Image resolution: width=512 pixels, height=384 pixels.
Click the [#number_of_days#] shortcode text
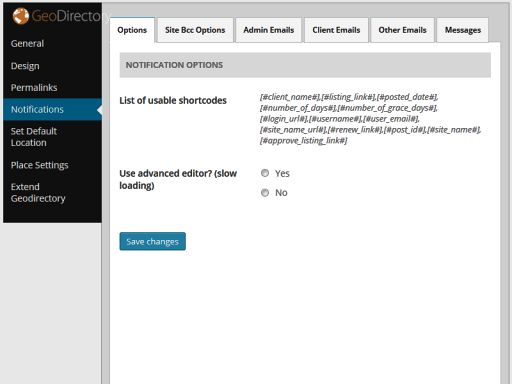pos(298,108)
